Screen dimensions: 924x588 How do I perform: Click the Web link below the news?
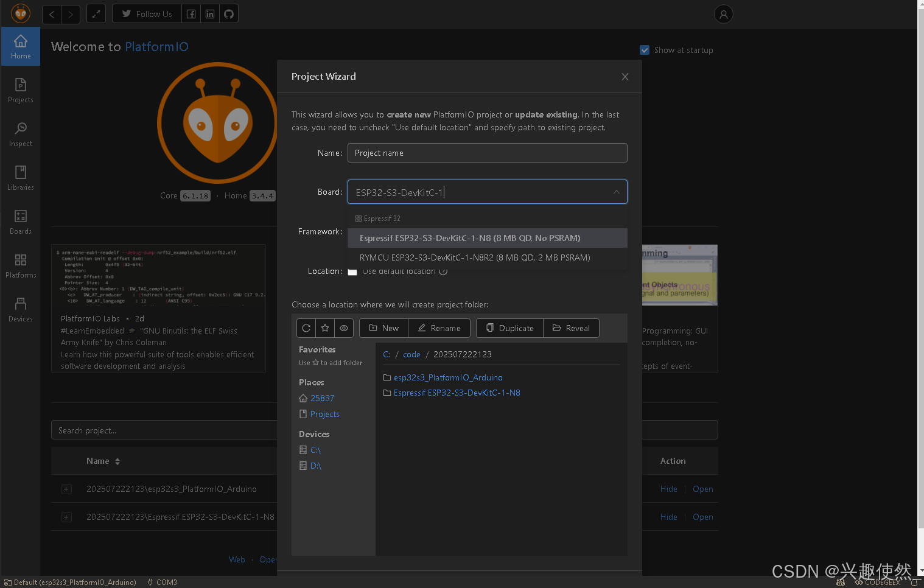click(237, 559)
